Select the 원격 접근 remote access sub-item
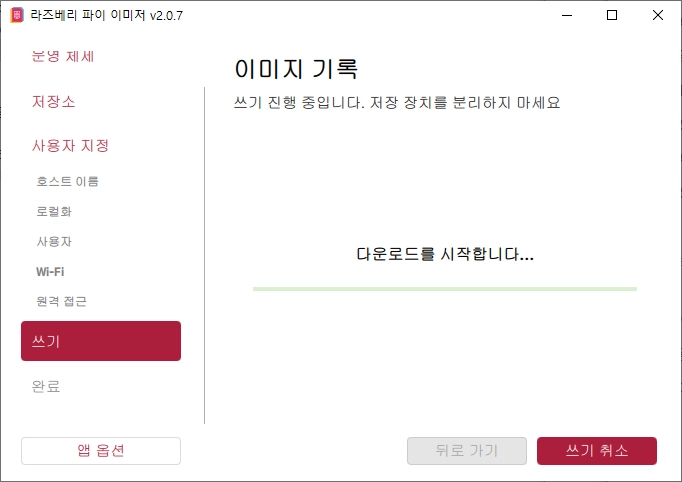The height and width of the screenshot is (482, 682). [61, 301]
